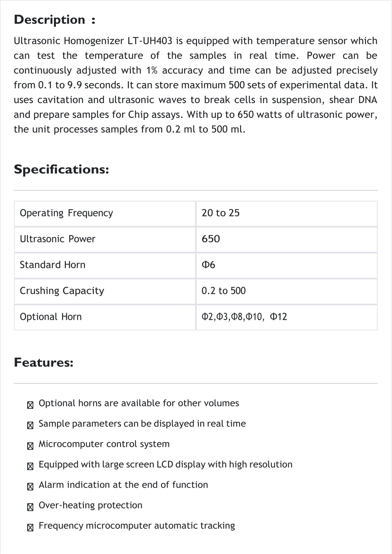Click checkbox icon beside large screen LCD feature
This screenshot has width=392, height=554.
click(30, 466)
